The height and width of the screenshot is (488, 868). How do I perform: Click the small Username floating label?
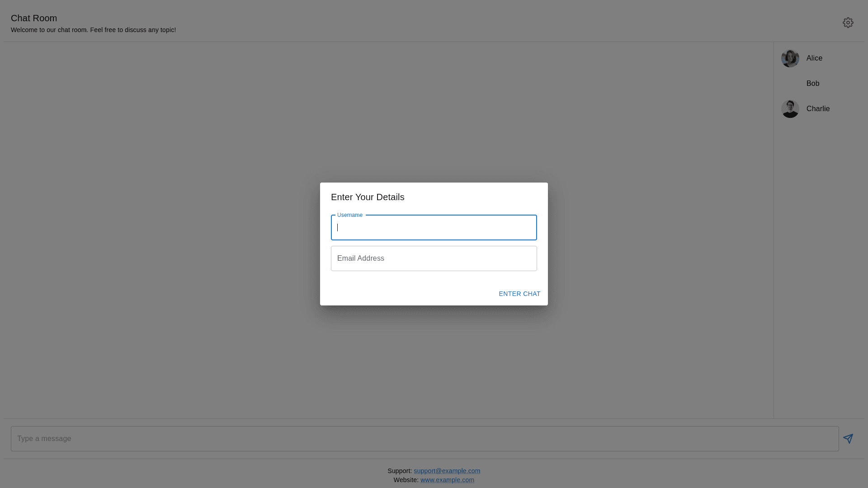tap(349, 215)
